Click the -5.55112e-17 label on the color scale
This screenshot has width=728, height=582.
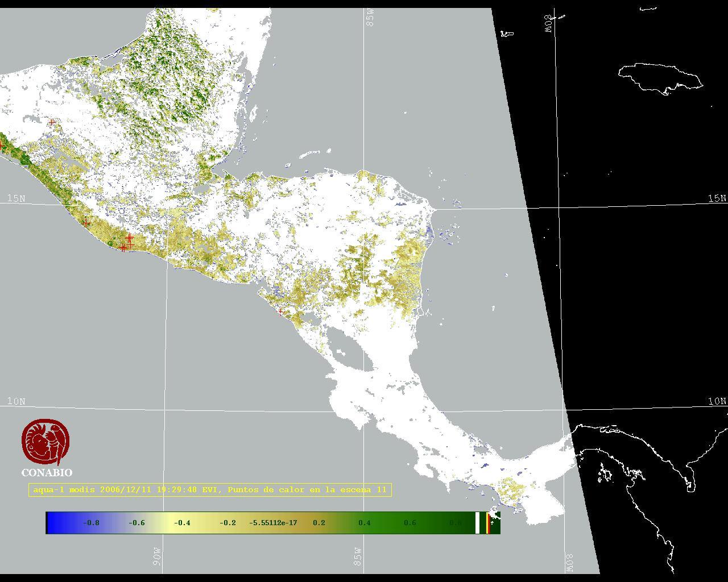273,522
